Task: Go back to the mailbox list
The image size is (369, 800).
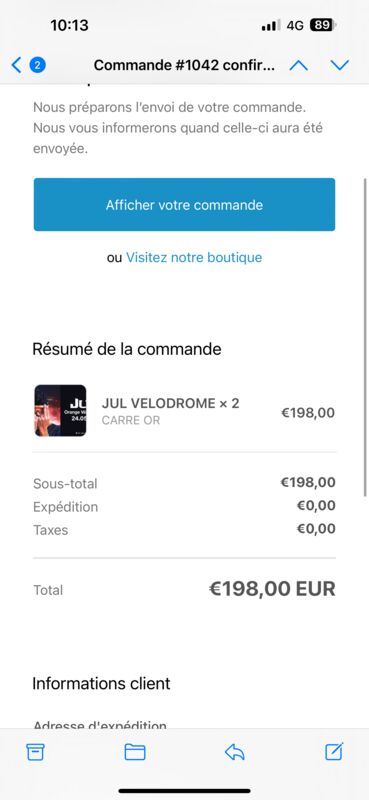Action: (16, 65)
